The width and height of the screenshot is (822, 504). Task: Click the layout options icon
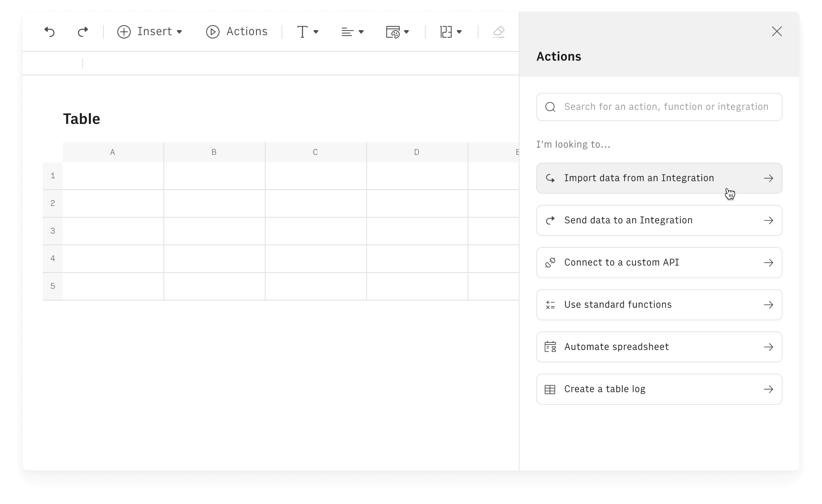[x=449, y=32]
